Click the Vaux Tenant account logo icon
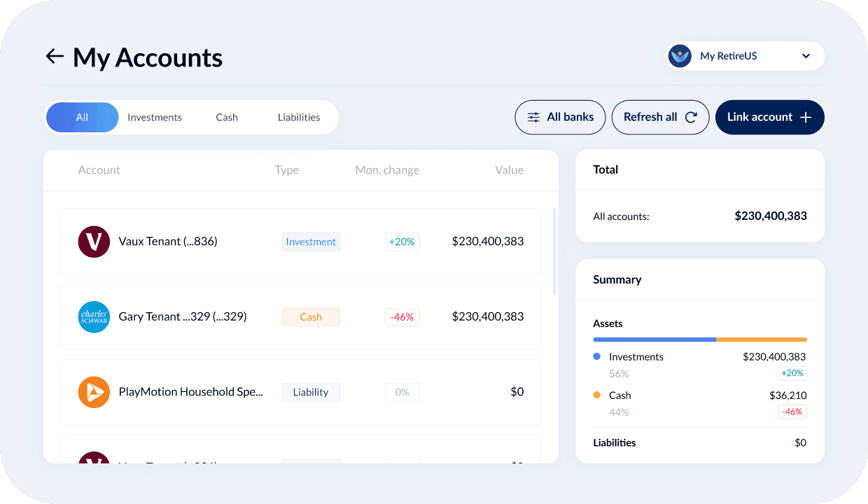The image size is (868, 504). pos(94,241)
